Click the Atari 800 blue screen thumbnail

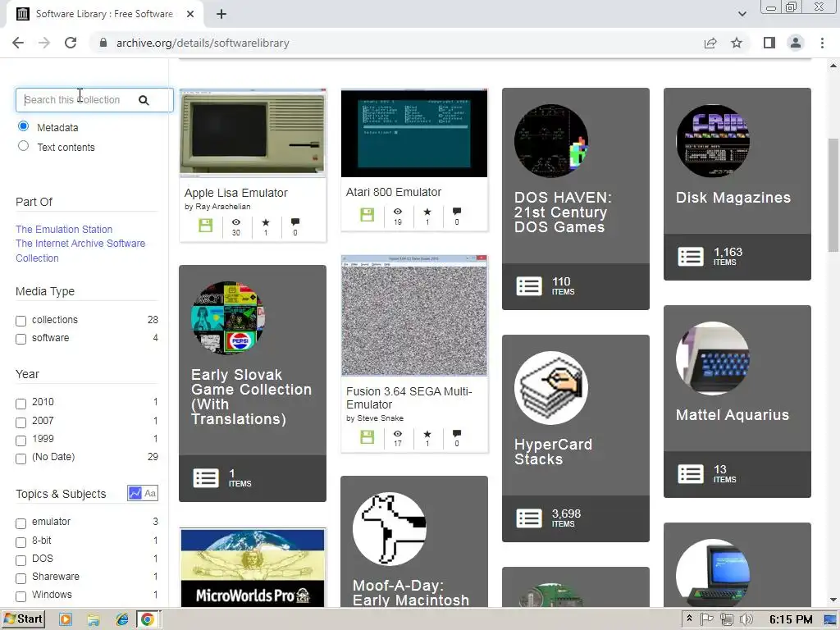tap(414, 133)
